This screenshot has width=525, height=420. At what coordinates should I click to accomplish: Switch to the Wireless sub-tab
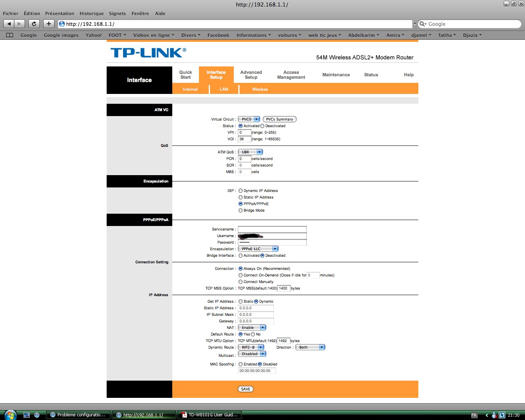click(260, 89)
